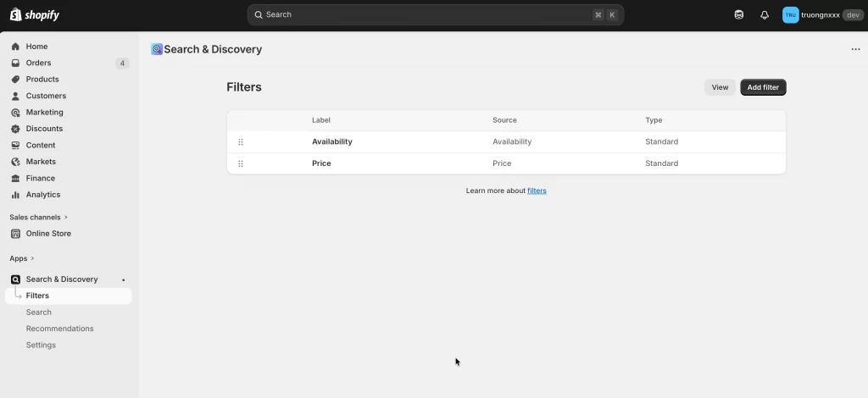Select the Settings sub-item
The width and height of the screenshot is (868, 398).
point(41,345)
